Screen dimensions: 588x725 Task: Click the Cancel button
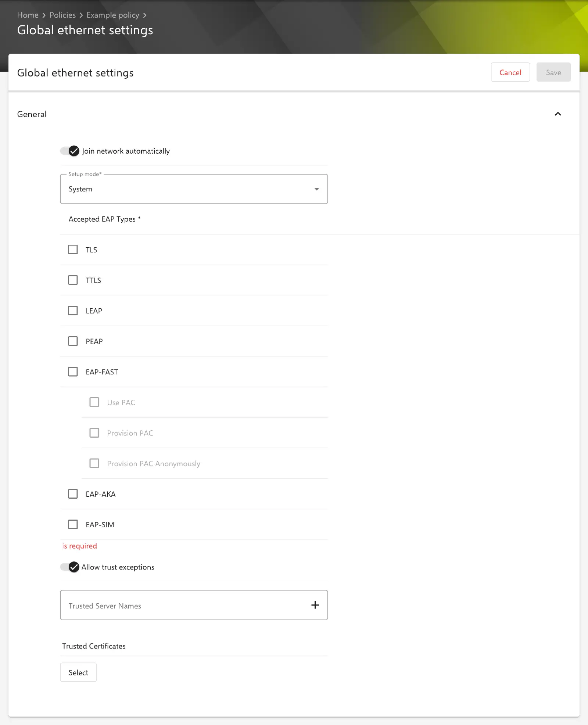510,72
